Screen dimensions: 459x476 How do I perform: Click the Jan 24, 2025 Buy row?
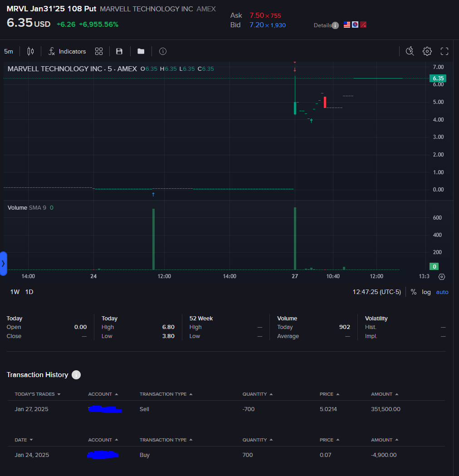click(x=226, y=455)
